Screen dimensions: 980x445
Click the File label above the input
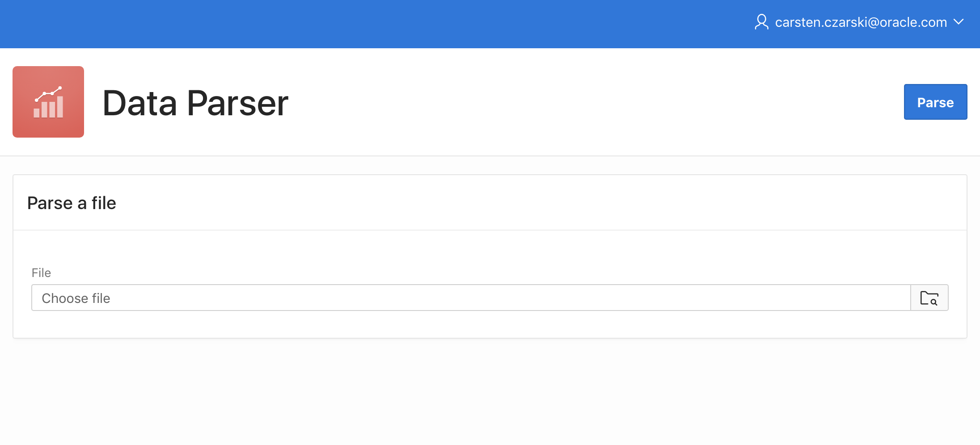click(x=41, y=273)
